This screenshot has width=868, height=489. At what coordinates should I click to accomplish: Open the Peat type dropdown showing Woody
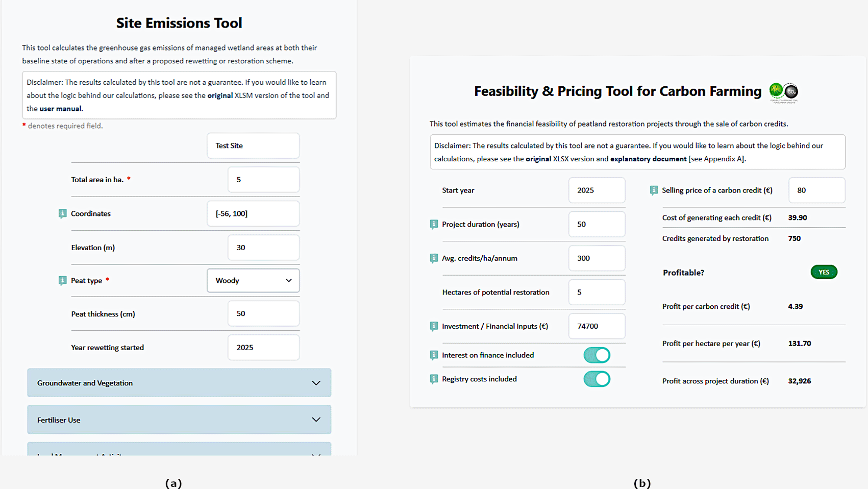[x=253, y=281]
